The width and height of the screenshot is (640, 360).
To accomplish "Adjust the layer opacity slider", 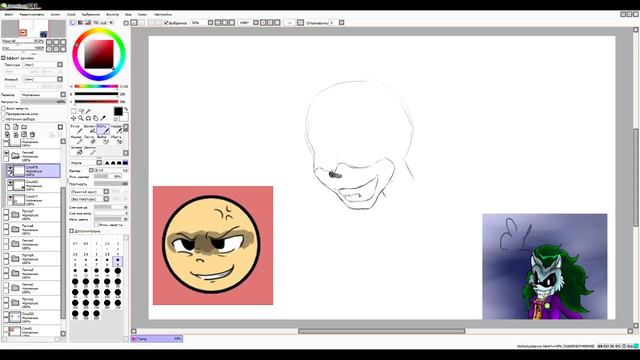I will 43,102.
